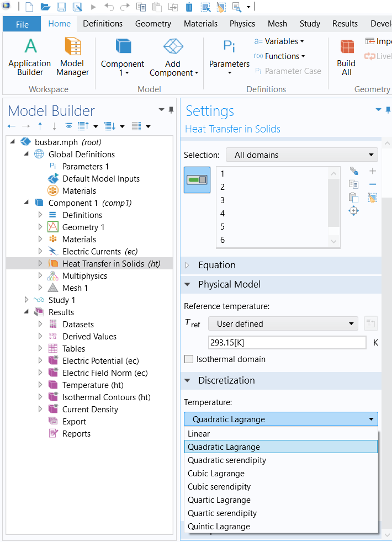Switch to the Geometry ribbon tab
The image size is (392, 542).
(153, 24)
